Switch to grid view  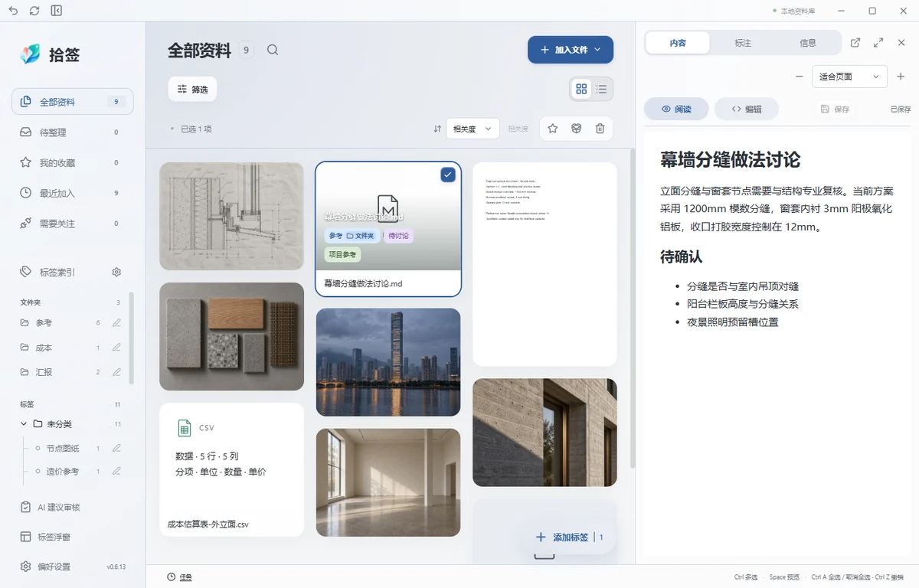point(581,90)
